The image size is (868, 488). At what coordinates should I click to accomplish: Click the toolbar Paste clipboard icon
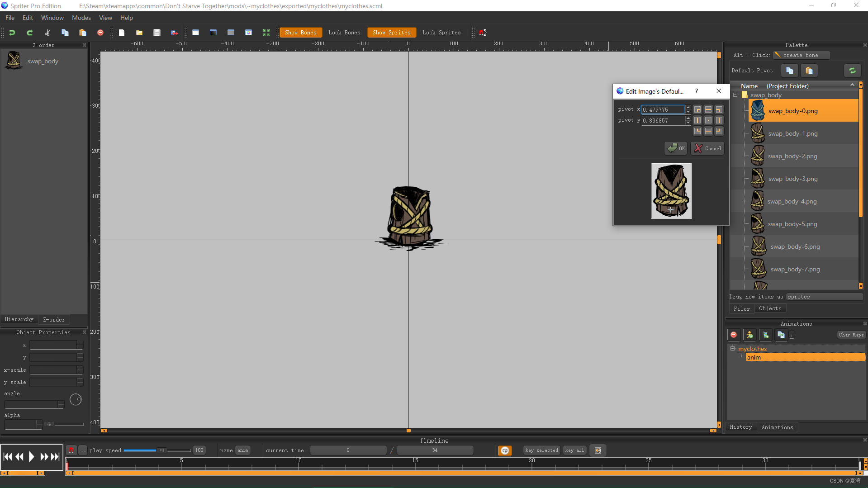[83, 33]
